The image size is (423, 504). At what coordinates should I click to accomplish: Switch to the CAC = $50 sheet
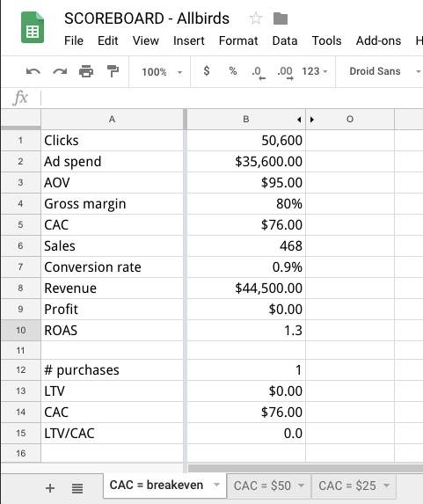click(x=262, y=486)
